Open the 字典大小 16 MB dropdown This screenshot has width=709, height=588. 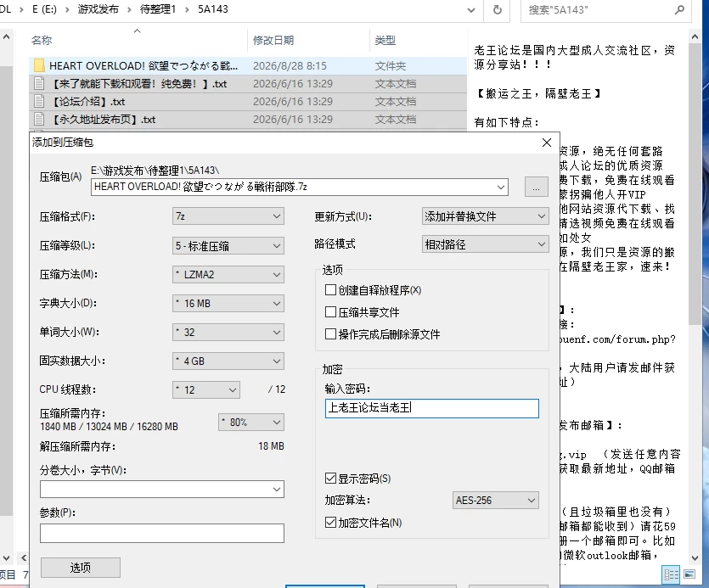(228, 304)
